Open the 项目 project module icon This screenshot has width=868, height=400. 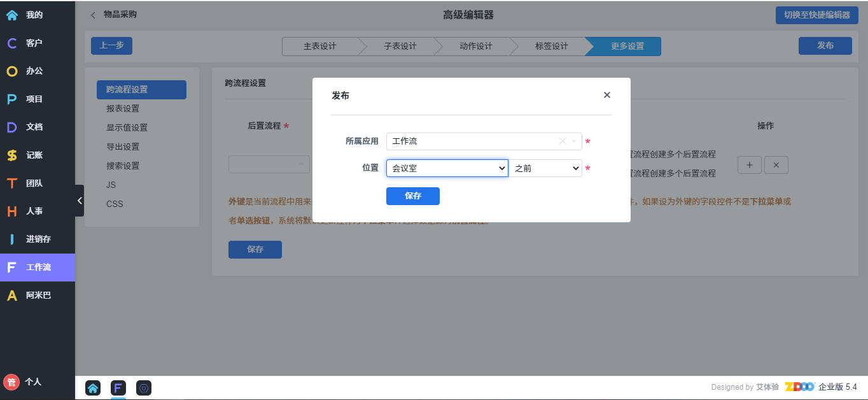(x=12, y=99)
